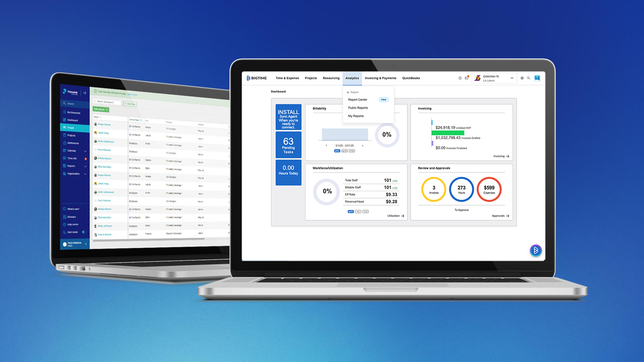
Task: Select T12 in the Workforce/Utilization card
Action: click(x=365, y=211)
